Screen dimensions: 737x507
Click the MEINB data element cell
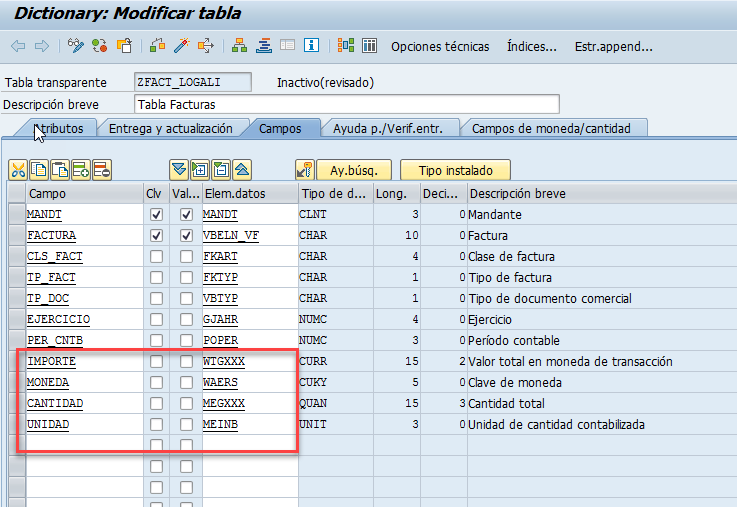250,424
